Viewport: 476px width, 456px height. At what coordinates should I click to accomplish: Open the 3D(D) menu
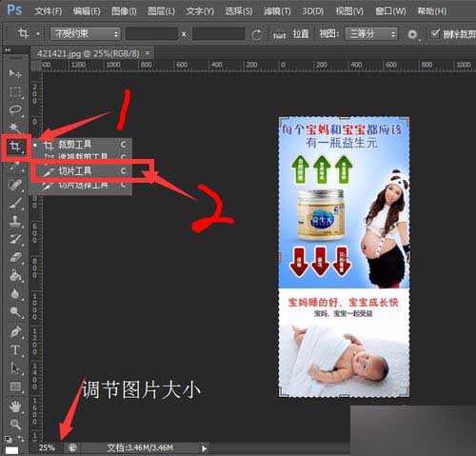click(312, 11)
